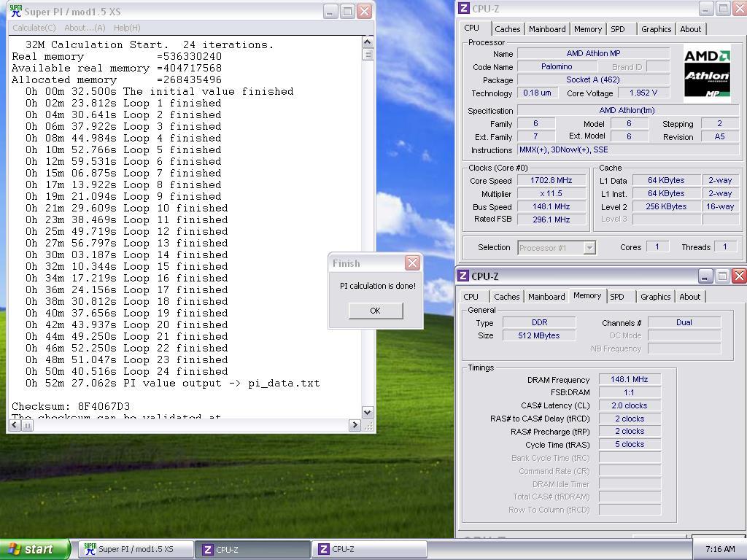The image size is (747, 560).
Task: Click the Super PI title bar icon
Action: (x=16, y=11)
